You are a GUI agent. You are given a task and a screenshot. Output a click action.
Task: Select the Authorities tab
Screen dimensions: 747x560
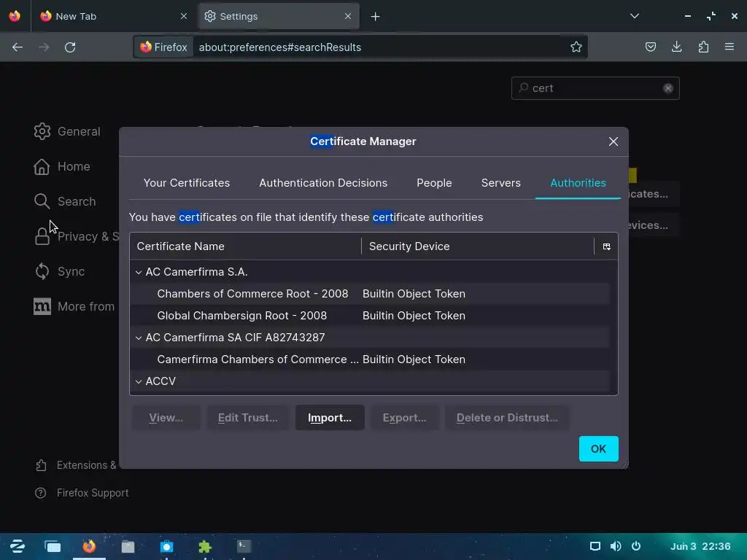(x=578, y=183)
